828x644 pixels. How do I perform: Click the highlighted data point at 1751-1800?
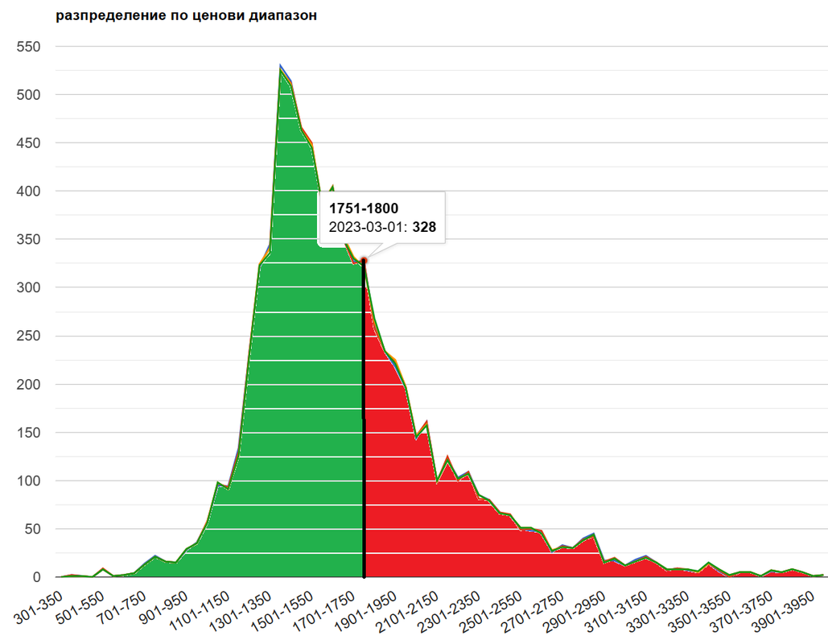[x=364, y=261]
